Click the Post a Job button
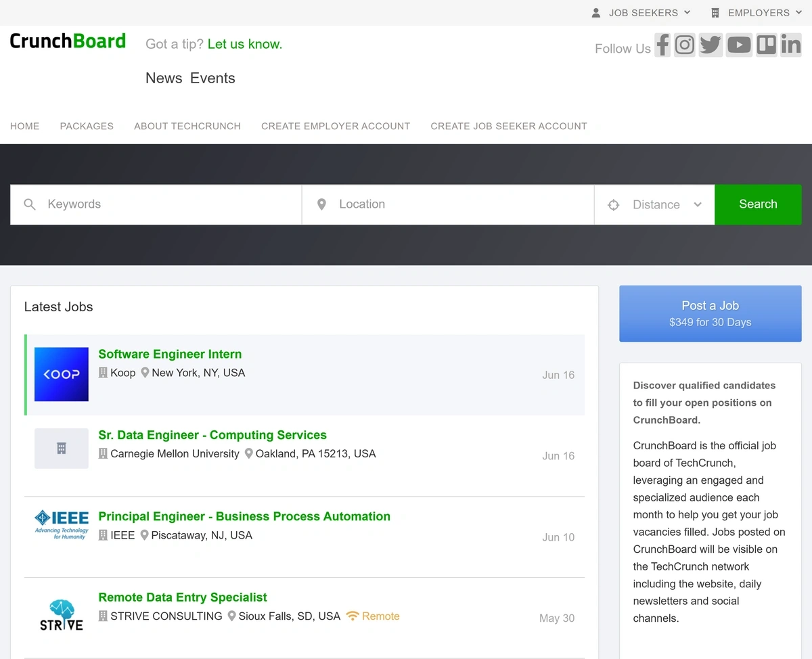 [710, 313]
